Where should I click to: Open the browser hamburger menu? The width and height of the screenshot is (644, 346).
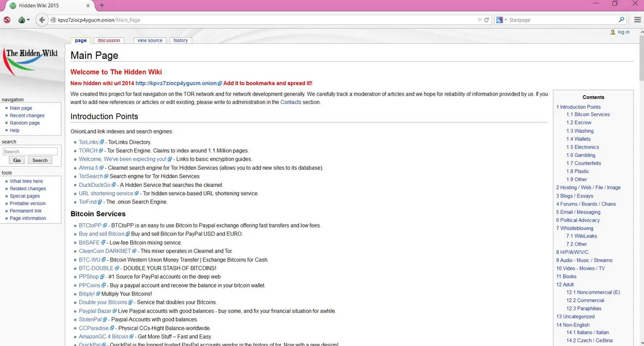(x=637, y=19)
